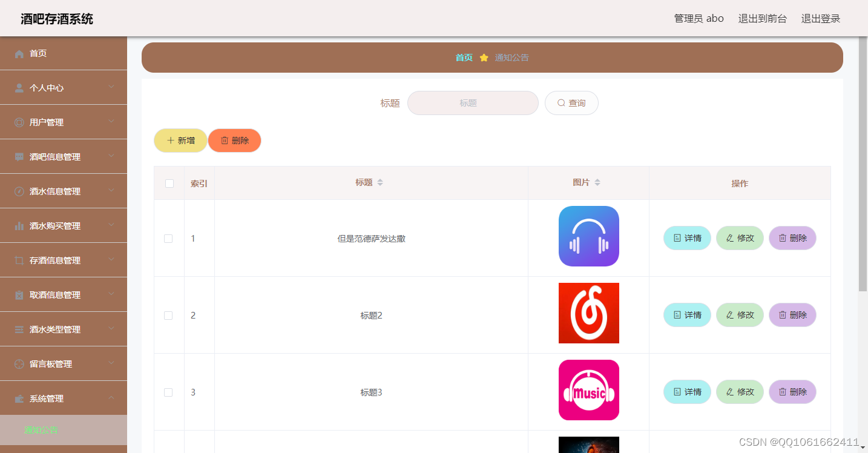This screenshot has width=868, height=453.
Task: Select the 个人中心 person icon in sidebar
Action: 19,87
